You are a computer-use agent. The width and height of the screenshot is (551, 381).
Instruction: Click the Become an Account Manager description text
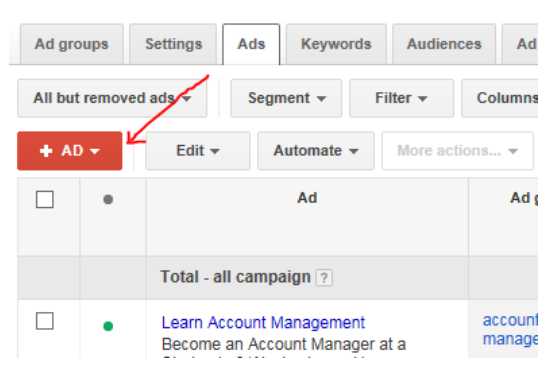pos(284,344)
